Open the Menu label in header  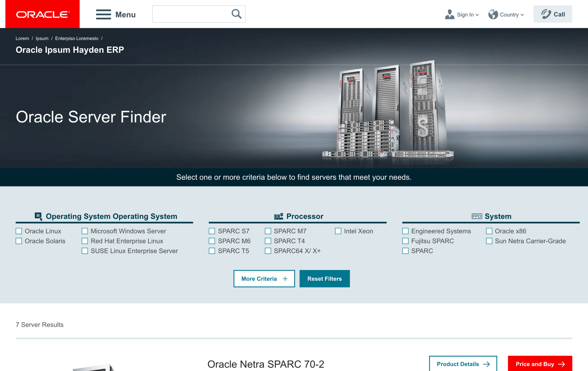tap(125, 15)
